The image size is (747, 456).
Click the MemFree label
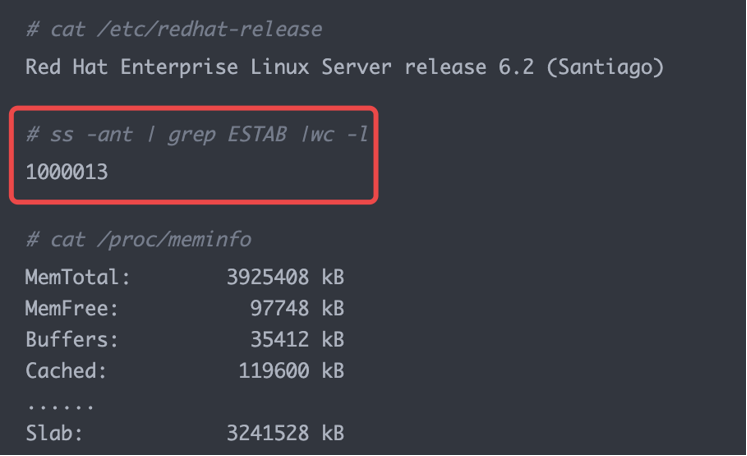point(71,308)
